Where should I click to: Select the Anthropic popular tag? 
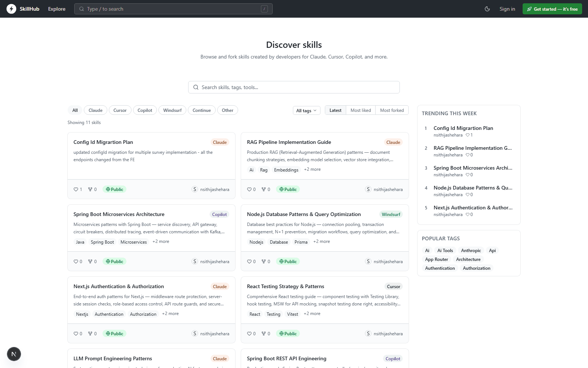click(471, 251)
